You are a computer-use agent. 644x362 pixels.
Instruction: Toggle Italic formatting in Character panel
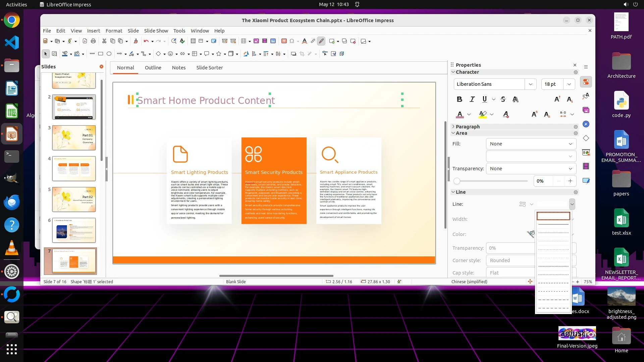coord(472,99)
